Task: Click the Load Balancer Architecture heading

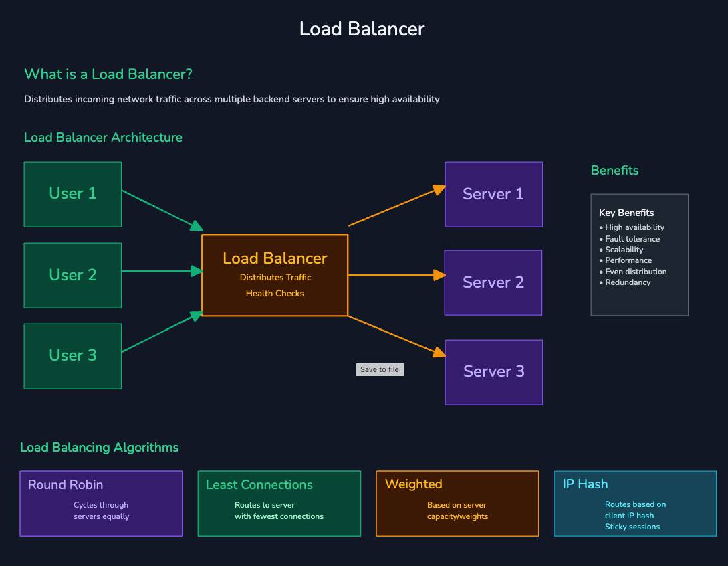Action: 103,137
